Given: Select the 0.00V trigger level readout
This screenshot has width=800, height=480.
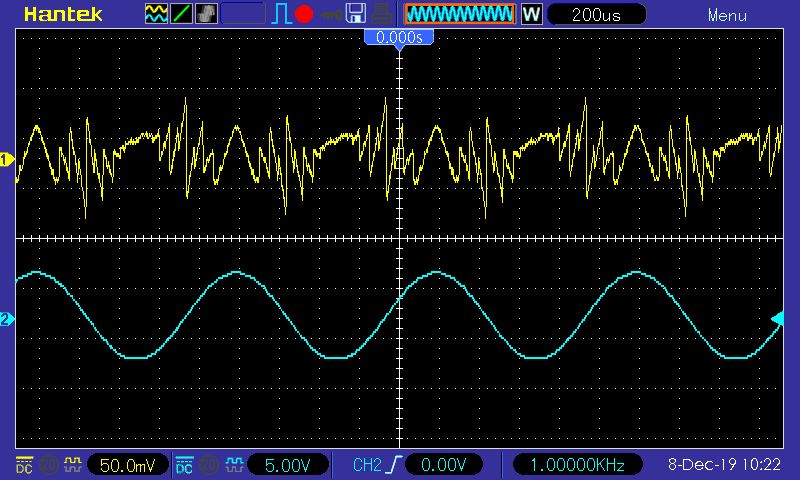Looking at the screenshot, I should point(443,465).
